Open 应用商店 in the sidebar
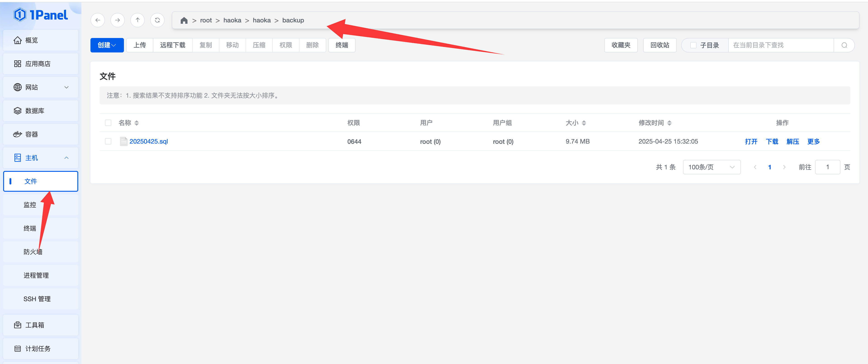868x364 pixels. click(x=38, y=64)
